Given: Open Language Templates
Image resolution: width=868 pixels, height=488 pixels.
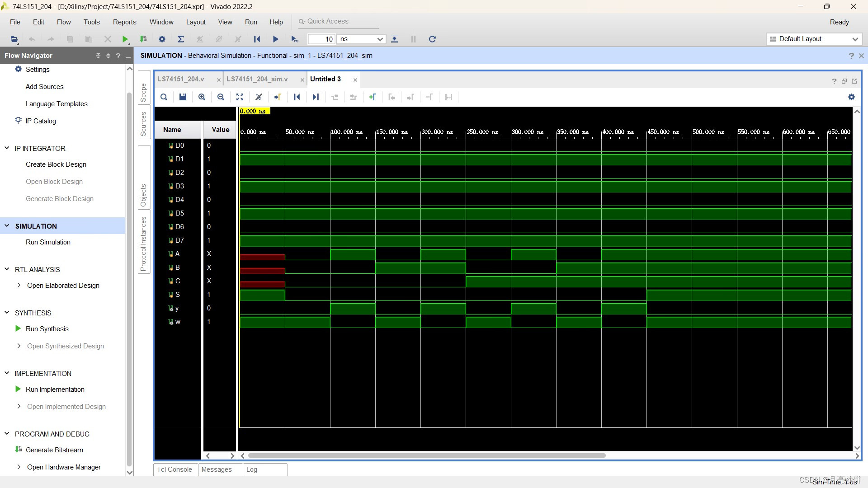Looking at the screenshot, I should [x=57, y=104].
